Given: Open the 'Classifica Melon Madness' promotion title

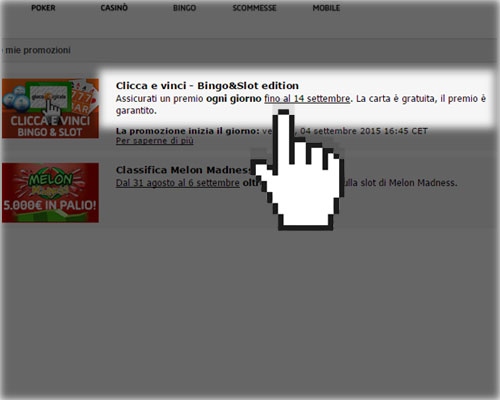Looking at the screenshot, I should [x=185, y=170].
